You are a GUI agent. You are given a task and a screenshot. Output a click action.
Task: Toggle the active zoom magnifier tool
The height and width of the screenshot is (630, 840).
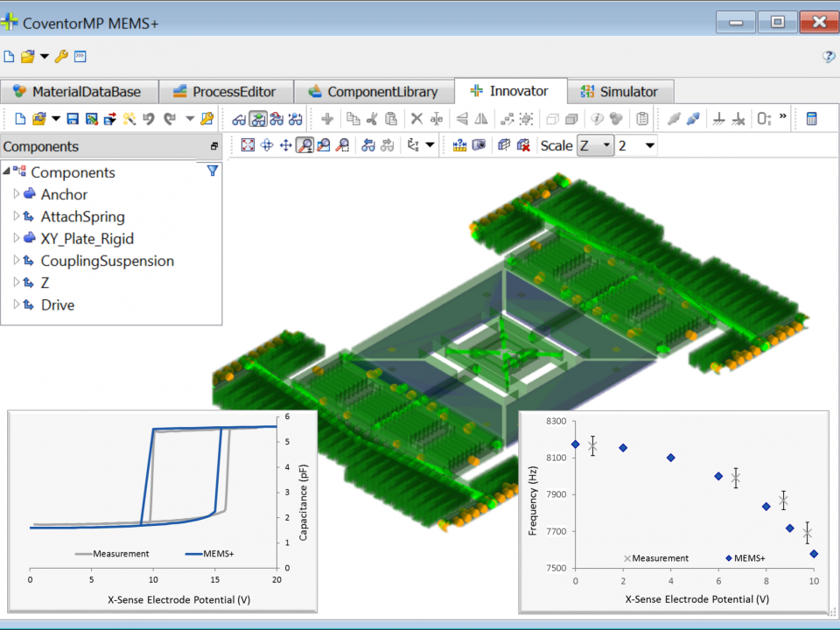[x=305, y=146]
